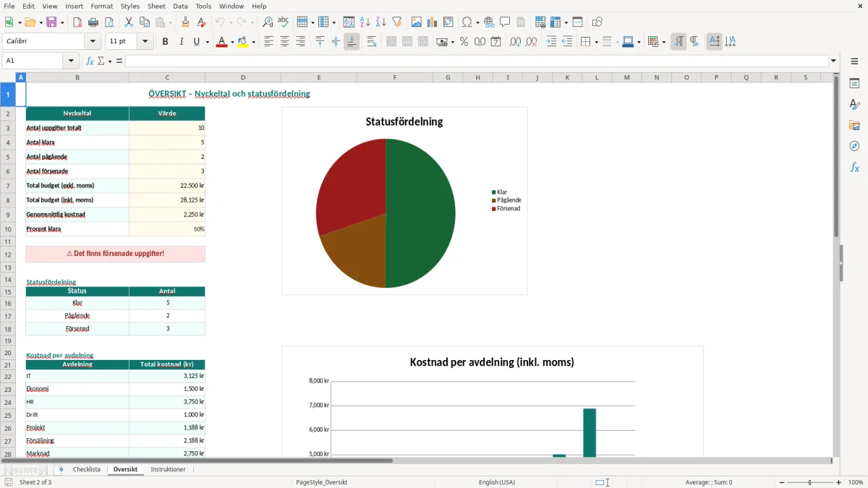Toggle Align Bottom vertical alignment

click(352, 42)
